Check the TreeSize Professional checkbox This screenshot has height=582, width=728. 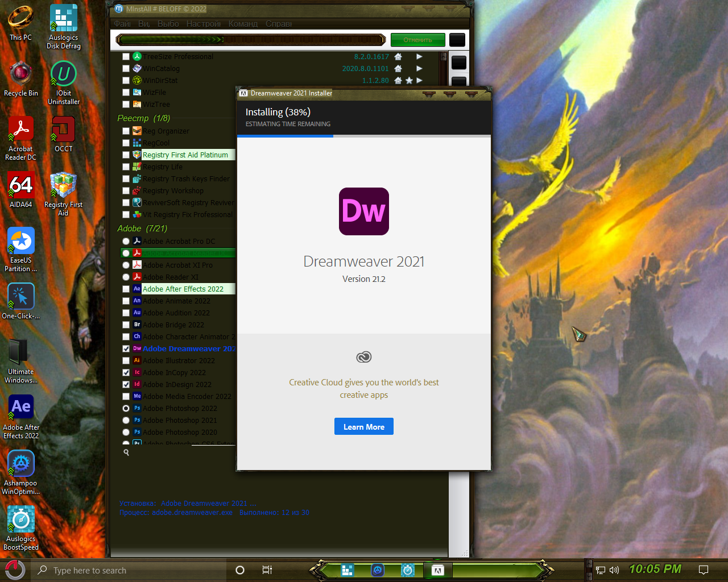click(126, 57)
